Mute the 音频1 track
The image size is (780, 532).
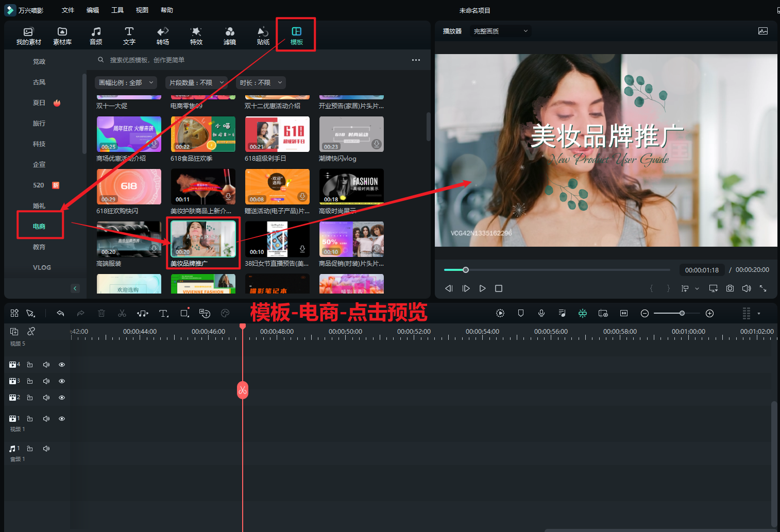coord(46,449)
